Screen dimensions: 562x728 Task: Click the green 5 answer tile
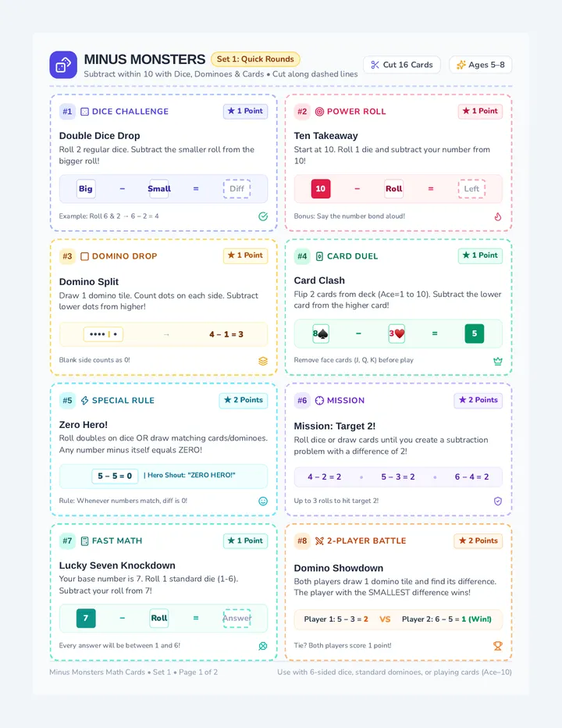point(475,334)
